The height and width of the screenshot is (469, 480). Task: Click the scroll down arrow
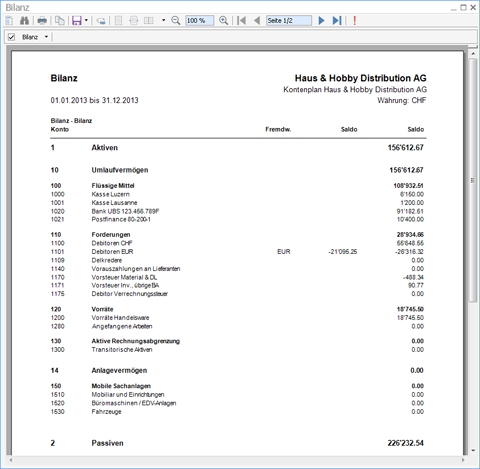point(473,450)
